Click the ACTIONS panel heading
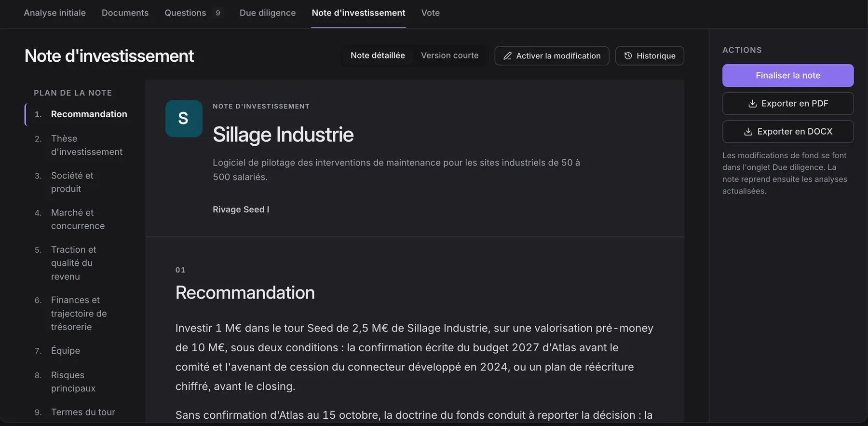Viewport: 868px width, 426px height. coord(742,50)
